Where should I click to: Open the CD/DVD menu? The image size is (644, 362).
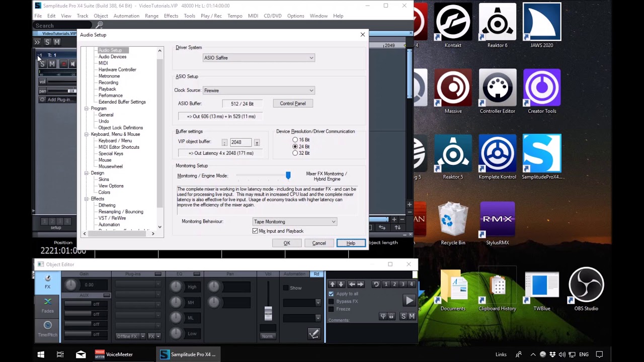[x=273, y=16]
